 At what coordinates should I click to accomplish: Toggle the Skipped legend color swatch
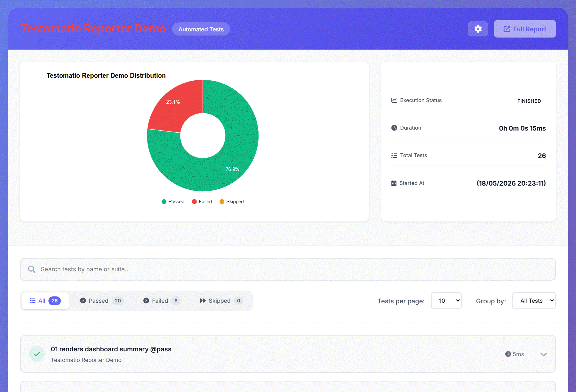coord(222,202)
